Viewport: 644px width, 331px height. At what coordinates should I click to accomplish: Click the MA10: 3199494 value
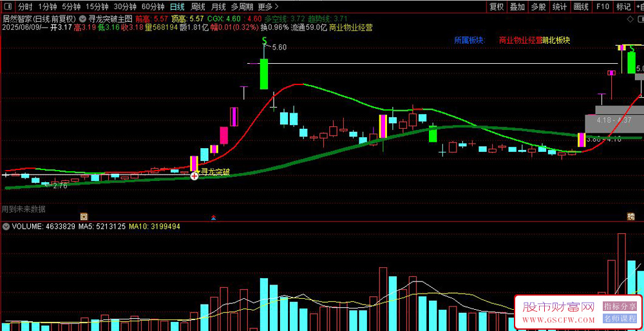155,226
